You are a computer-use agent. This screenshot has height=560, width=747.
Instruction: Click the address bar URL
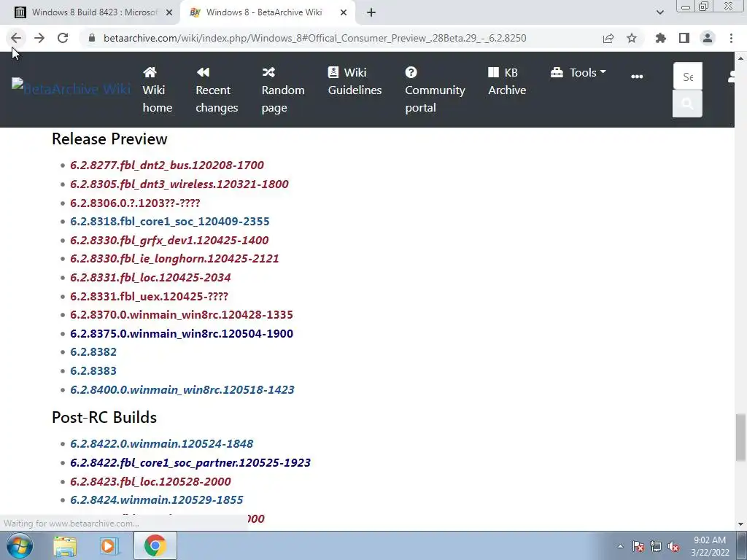click(x=314, y=38)
